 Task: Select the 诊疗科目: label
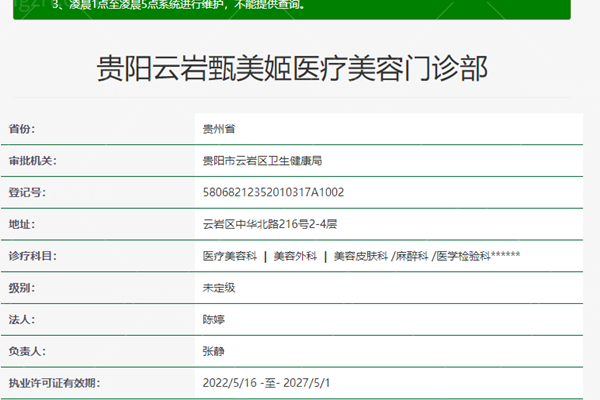pyautogui.click(x=33, y=256)
